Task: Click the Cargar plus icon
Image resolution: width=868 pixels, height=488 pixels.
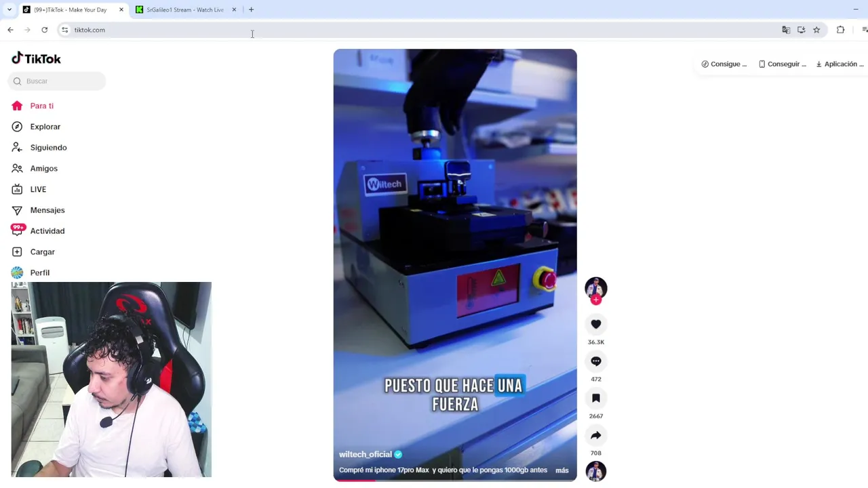Action: (x=17, y=252)
